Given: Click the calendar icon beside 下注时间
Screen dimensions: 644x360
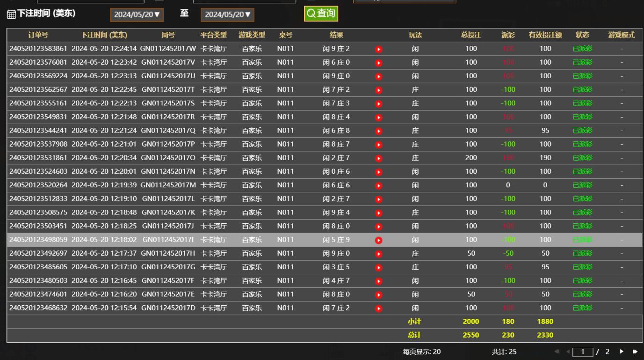Looking at the screenshot, I should (x=11, y=15).
